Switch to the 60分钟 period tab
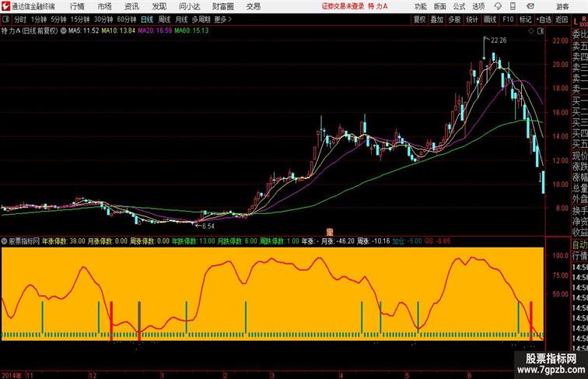Screen dimensions: 588x379 pyautogui.click(x=127, y=19)
